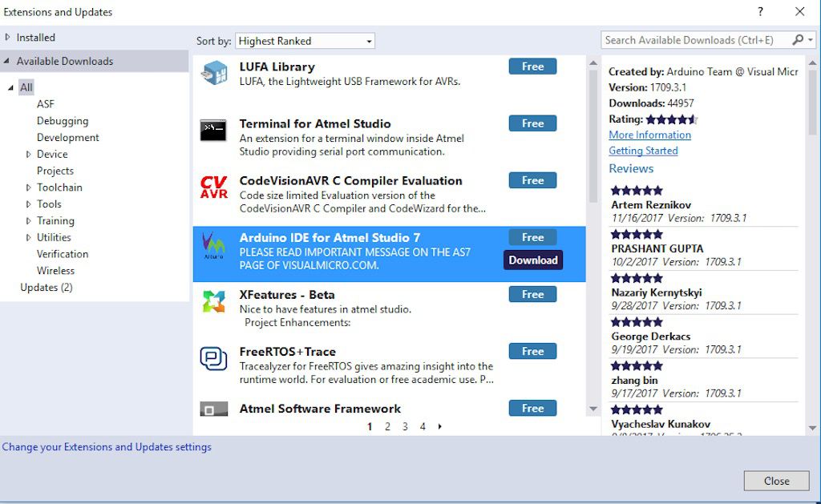
Task: Select the Projects category
Action: tap(55, 171)
